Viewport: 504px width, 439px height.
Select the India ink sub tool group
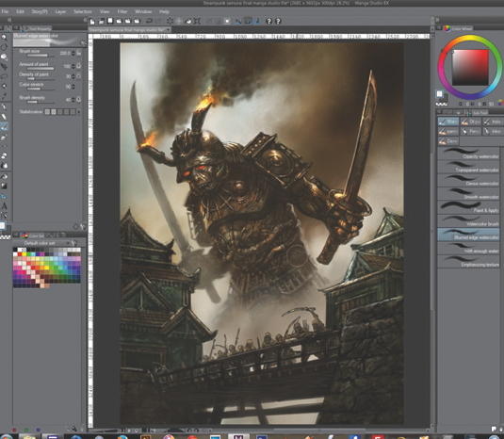click(493, 122)
